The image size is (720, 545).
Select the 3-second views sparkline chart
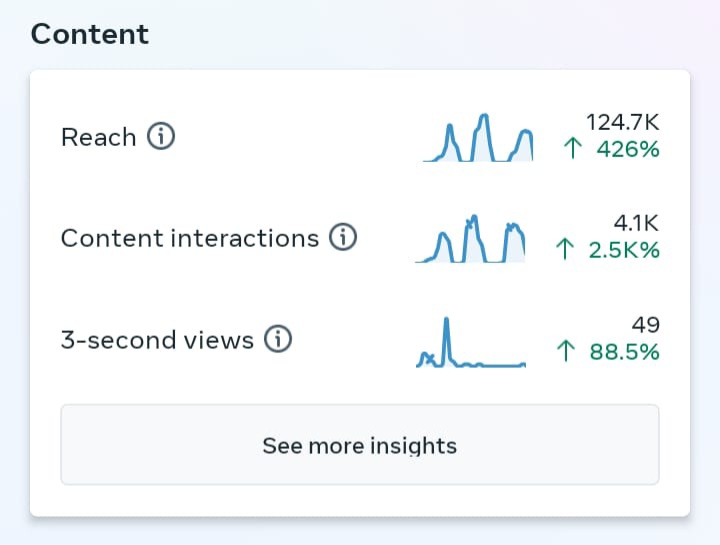[470, 343]
